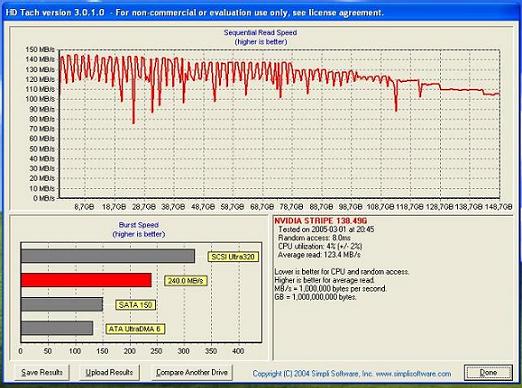Click the Average read 123.4 MB/s line
522x388 pixels.
coord(319,255)
